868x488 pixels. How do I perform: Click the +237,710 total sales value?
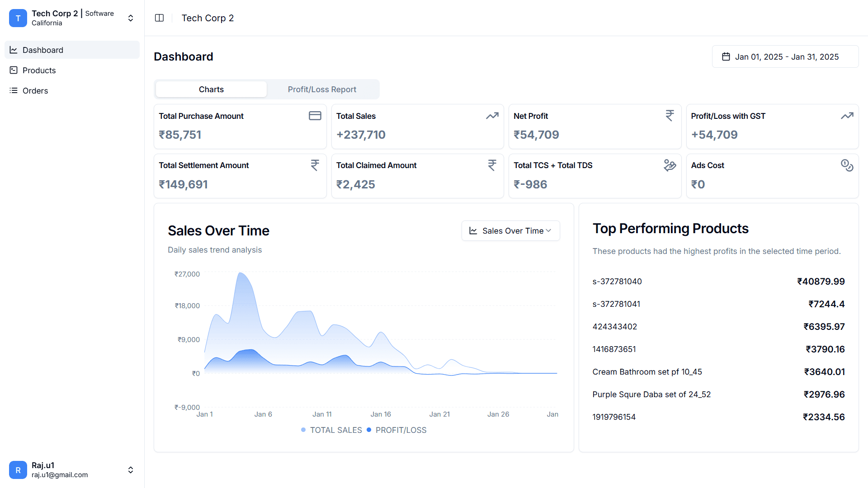point(361,135)
